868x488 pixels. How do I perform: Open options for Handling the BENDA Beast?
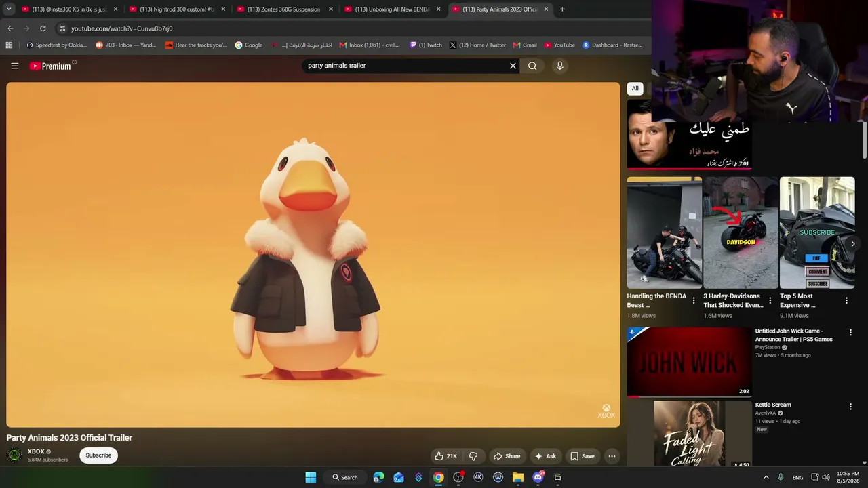coord(693,300)
